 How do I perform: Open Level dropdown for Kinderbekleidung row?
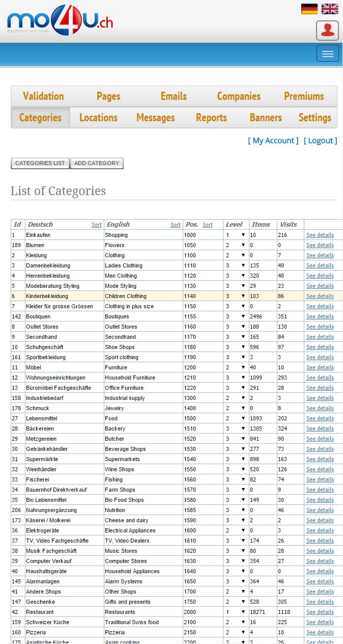pos(236,296)
